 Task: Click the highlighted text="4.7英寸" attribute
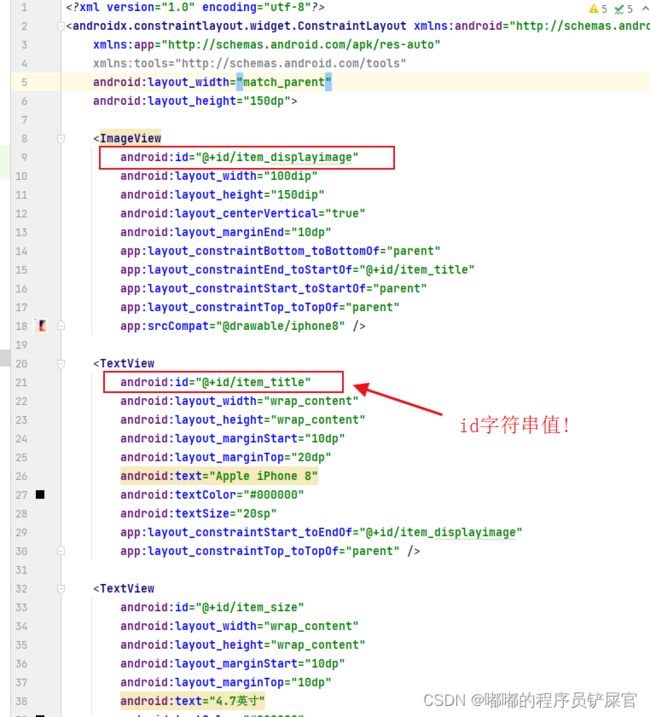tap(193, 701)
